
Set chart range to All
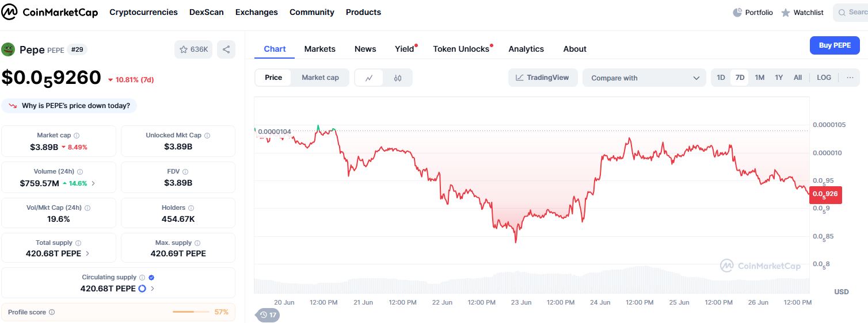pos(798,78)
